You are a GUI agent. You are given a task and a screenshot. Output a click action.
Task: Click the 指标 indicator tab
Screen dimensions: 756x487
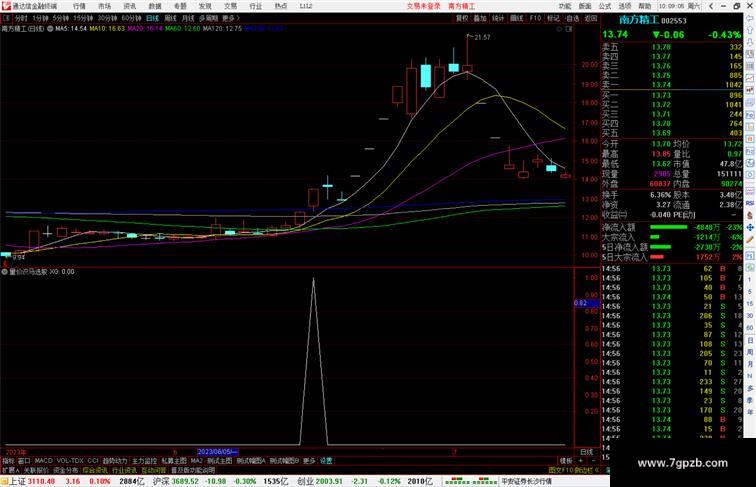8,461
